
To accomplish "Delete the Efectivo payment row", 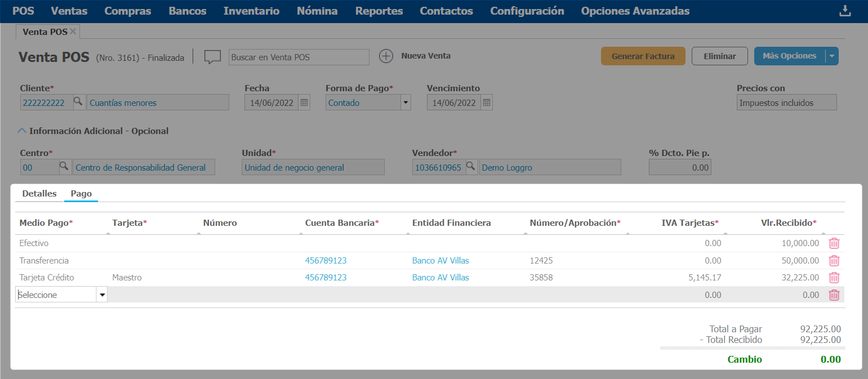I will coord(834,243).
